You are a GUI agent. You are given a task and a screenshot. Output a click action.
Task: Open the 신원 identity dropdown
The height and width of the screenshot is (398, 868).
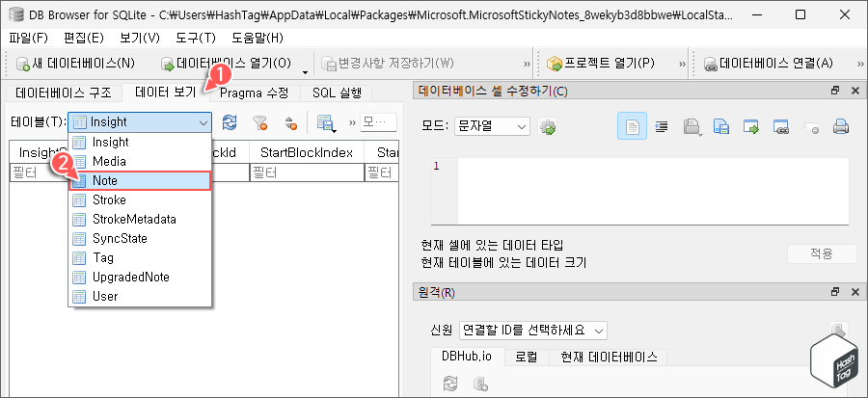(532, 331)
